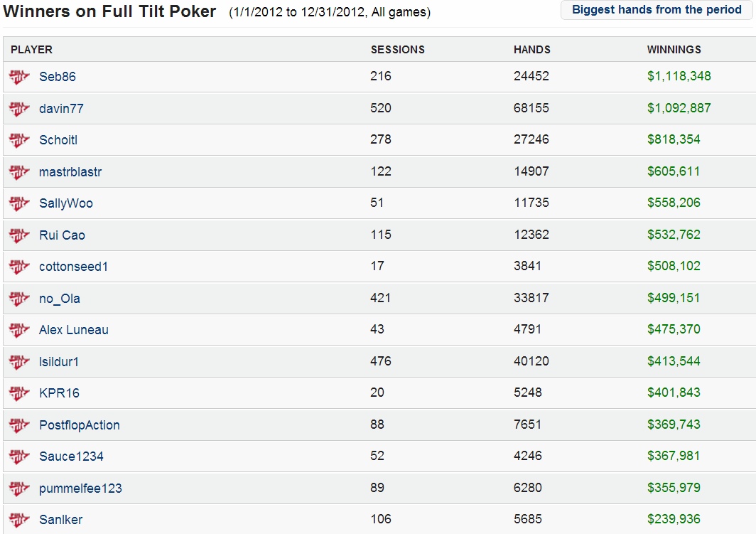756x534 pixels.
Task: Click the site icon beside Sauce1234
Action: (19, 456)
